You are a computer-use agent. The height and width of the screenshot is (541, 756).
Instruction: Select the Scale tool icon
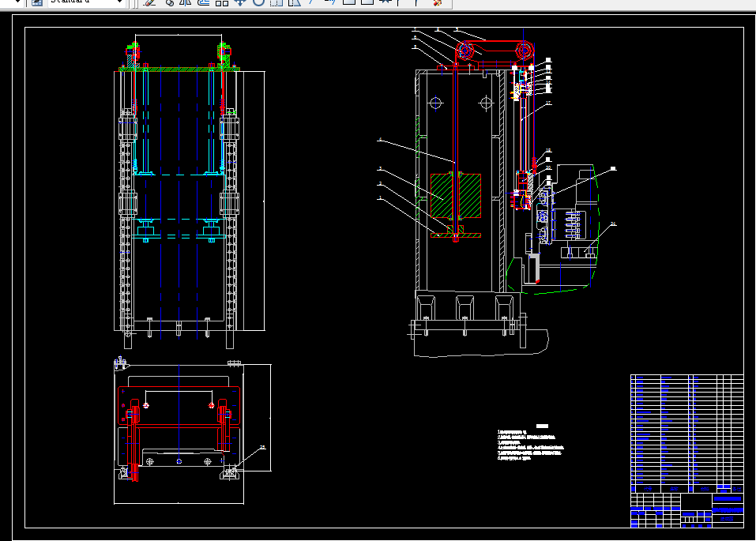tap(276, 2)
